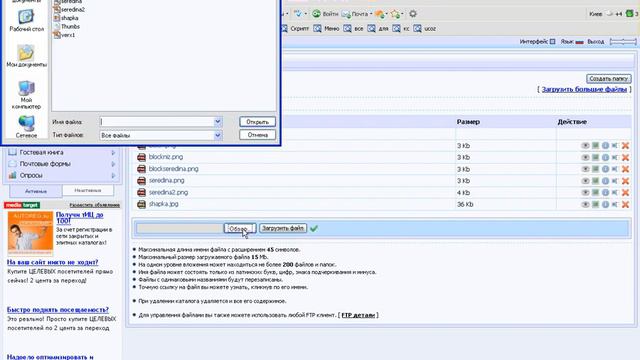Screen dimensions: 640x360
Task: Click the Выход link
Action: [x=596, y=42]
